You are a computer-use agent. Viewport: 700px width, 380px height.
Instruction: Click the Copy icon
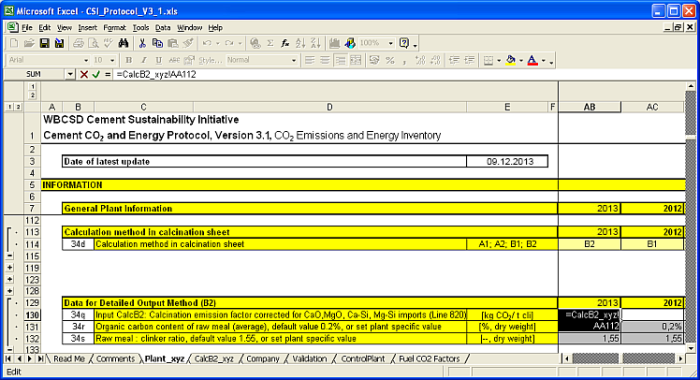tap(157, 43)
